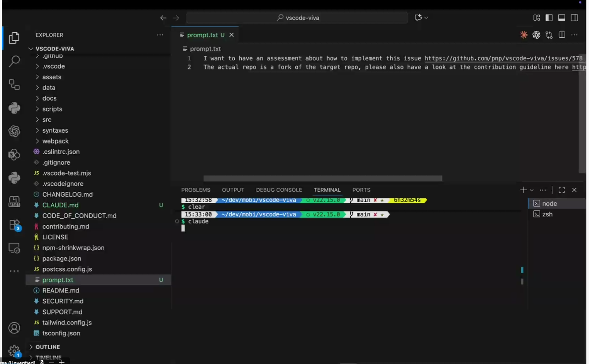Toggle the bottom panel layout button

561,18
